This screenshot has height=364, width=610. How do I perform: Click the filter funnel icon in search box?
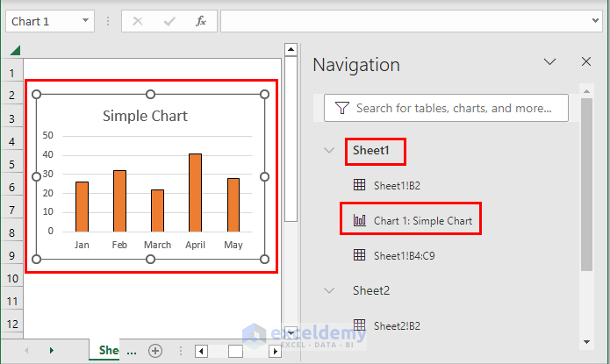click(x=340, y=108)
